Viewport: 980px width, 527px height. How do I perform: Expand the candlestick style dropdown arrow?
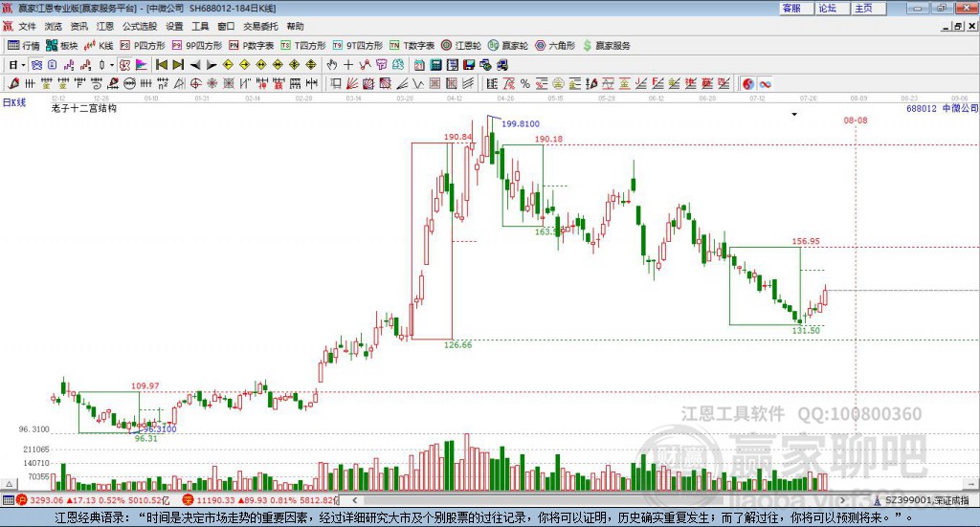[x=112, y=65]
